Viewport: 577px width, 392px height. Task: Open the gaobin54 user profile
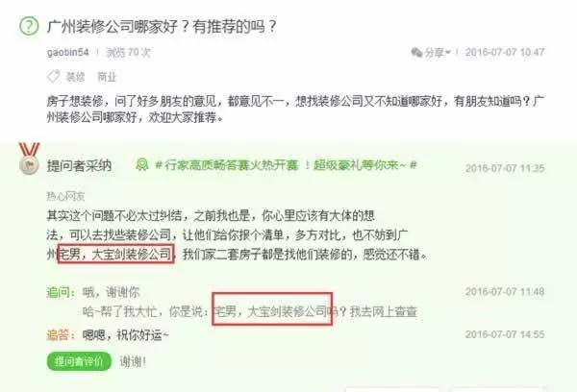[x=67, y=52]
